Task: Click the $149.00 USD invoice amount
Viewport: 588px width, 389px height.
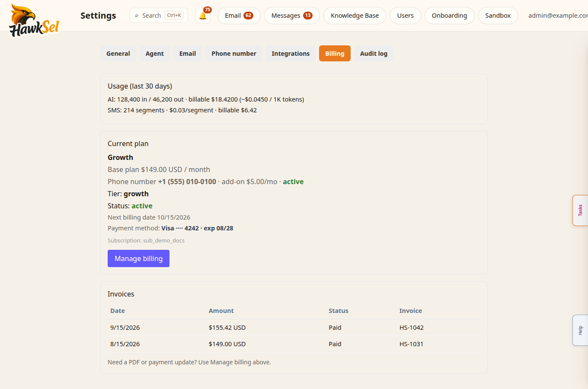Action: 227,344
